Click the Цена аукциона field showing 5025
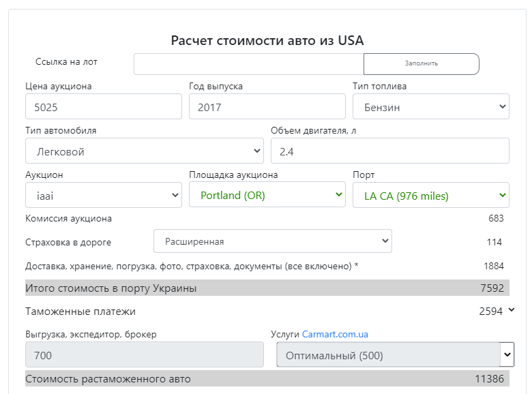The width and height of the screenshot is (532, 394). (104, 106)
